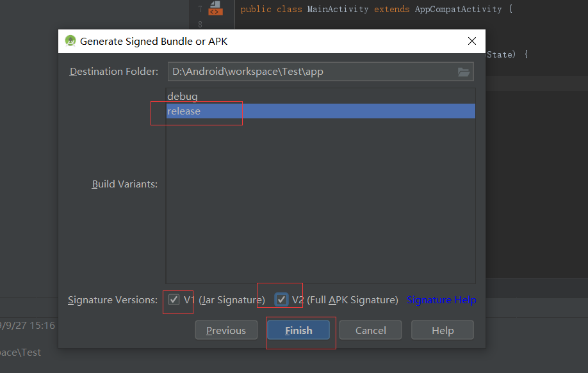588x373 pixels.
Task: Click the Finish button
Action: [298, 330]
